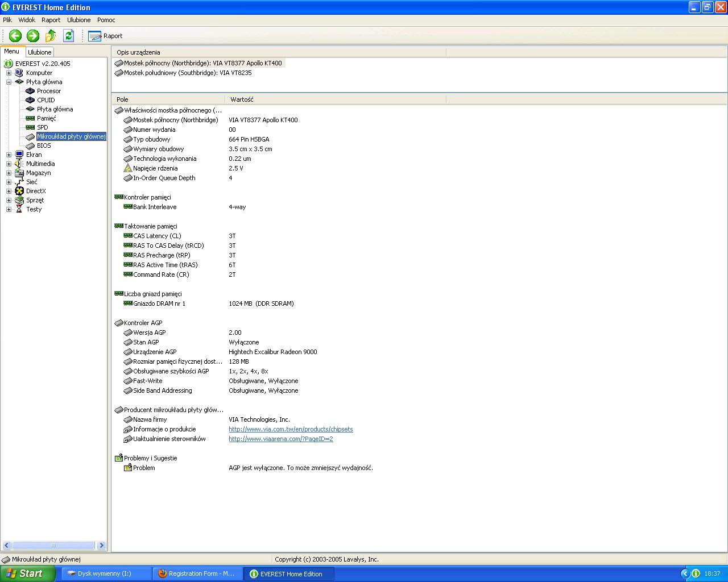Click the Ekran monitor icon

[x=19, y=155]
